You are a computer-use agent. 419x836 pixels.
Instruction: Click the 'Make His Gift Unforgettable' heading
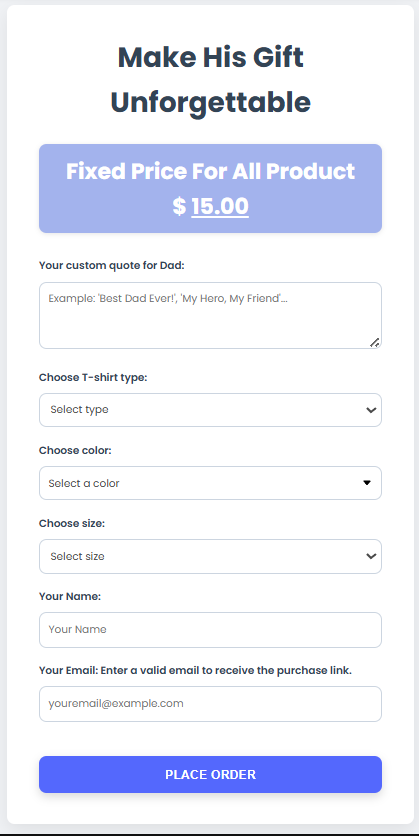click(210, 80)
